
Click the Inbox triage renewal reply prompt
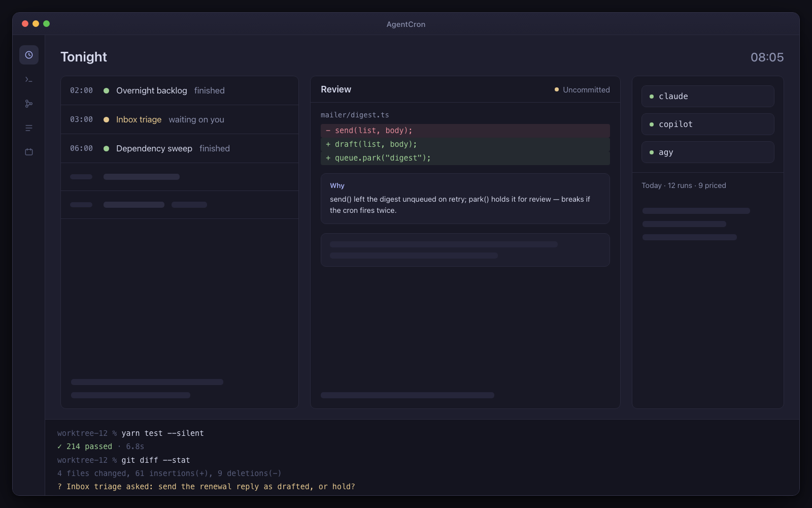coord(206,487)
